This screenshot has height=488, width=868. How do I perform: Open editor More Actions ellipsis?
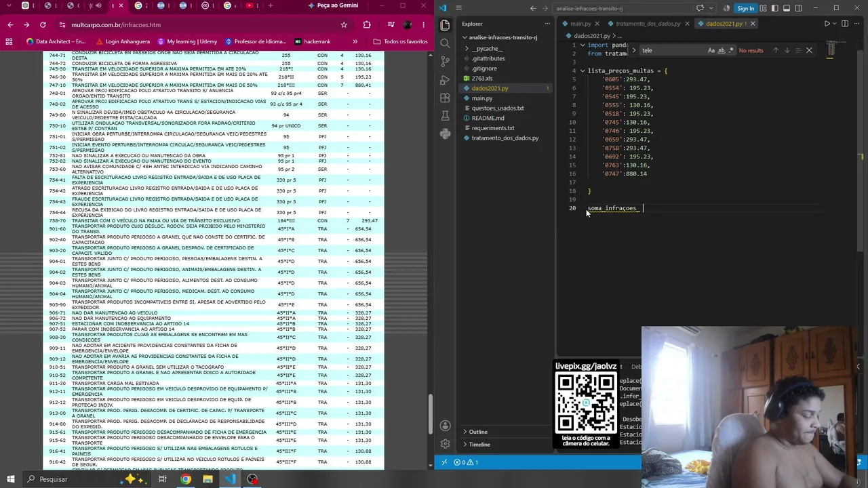[x=856, y=24]
